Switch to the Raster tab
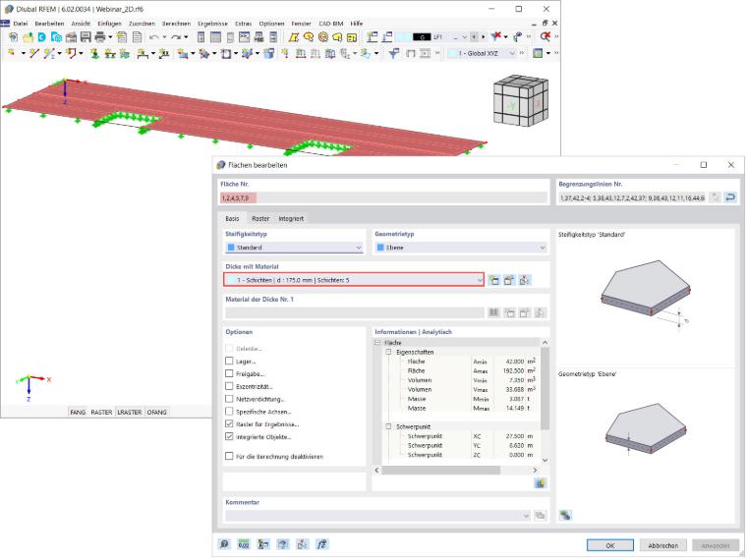This screenshot has height=560, width=747. click(x=260, y=218)
